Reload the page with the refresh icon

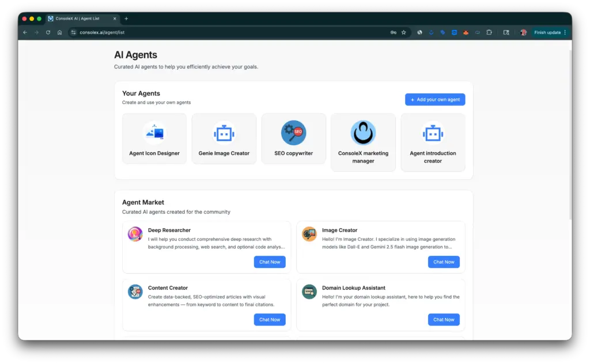pyautogui.click(x=48, y=32)
